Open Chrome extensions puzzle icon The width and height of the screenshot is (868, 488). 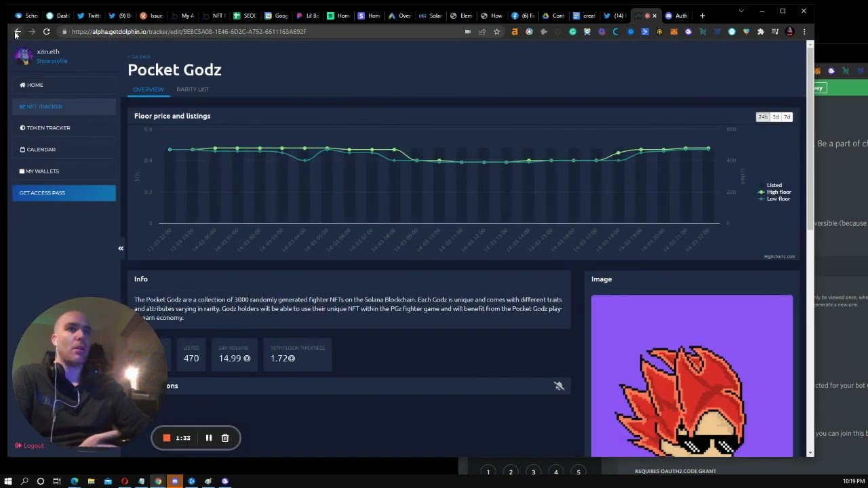coord(761,32)
